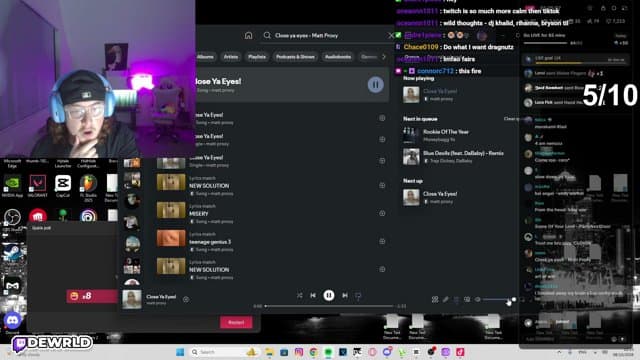
Task: Select the MISERY song title
Action: tap(199, 213)
